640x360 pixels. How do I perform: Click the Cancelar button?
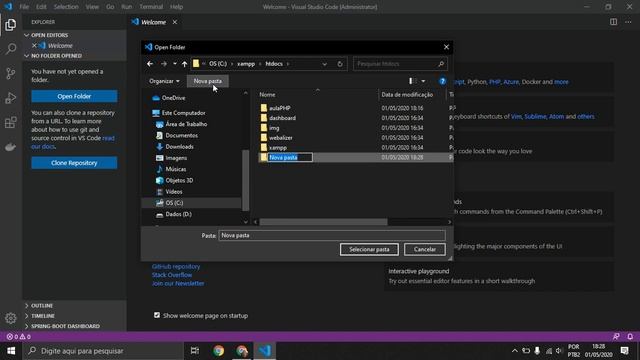click(424, 249)
